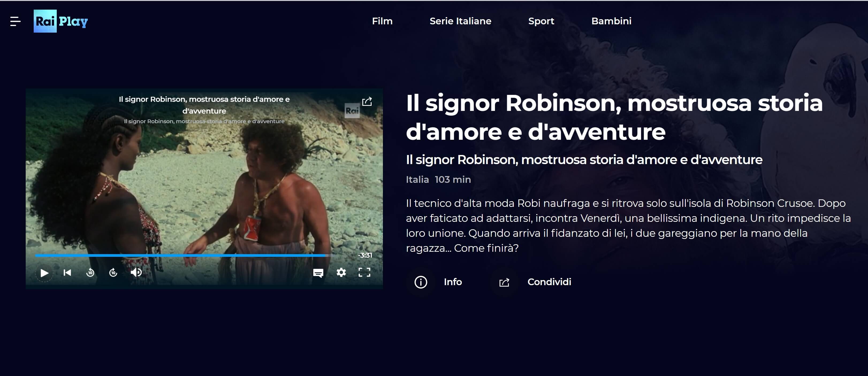Enter fullscreen mode in the player
Viewport: 868px width, 376px height.
(x=364, y=272)
